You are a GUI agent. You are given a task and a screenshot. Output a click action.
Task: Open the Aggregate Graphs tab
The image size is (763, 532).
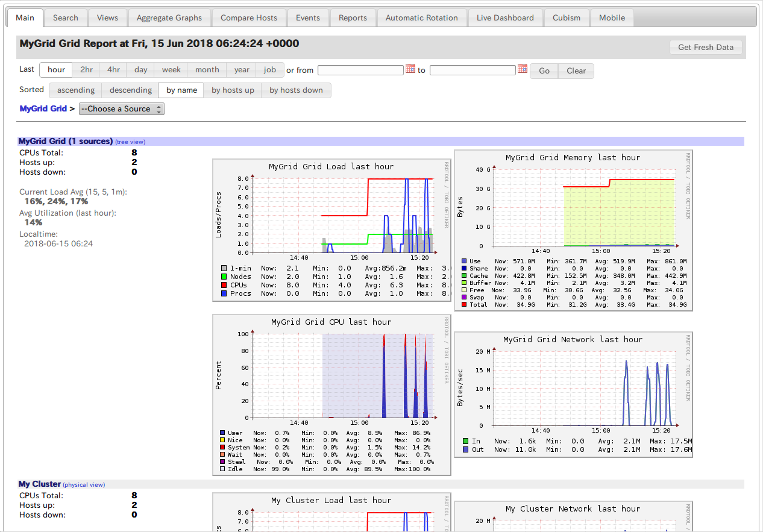[169, 17]
